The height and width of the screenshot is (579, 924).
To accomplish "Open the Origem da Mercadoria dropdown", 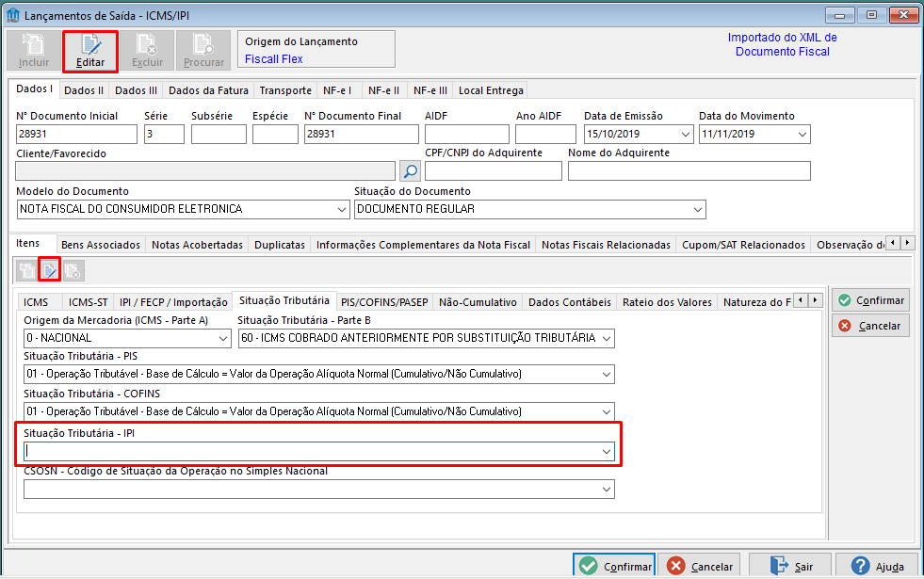I will (222, 339).
